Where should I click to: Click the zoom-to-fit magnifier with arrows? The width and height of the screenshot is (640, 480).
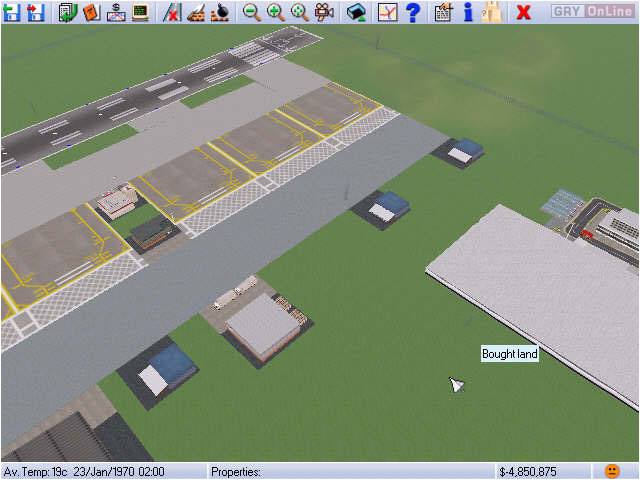pos(300,12)
